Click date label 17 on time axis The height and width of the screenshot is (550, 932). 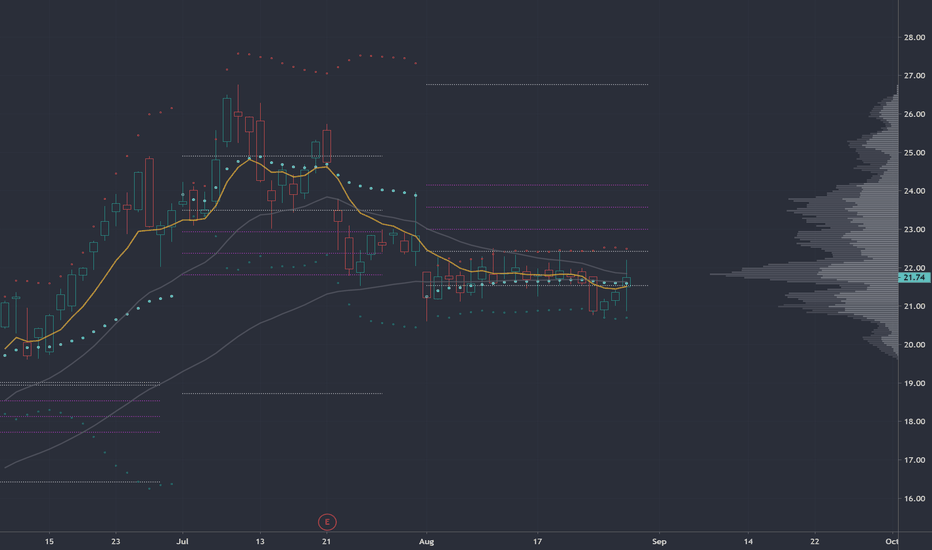(x=537, y=542)
